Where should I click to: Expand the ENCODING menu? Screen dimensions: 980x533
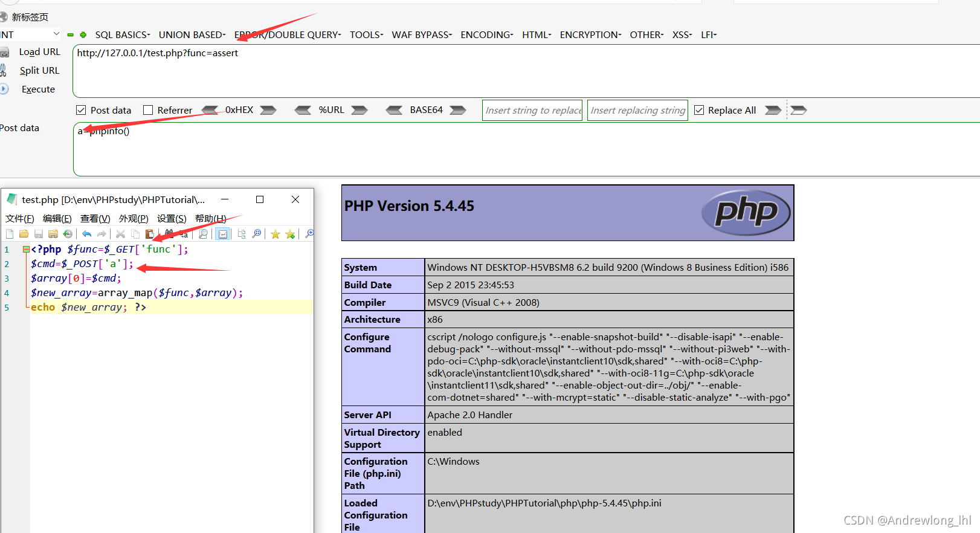[x=487, y=35]
